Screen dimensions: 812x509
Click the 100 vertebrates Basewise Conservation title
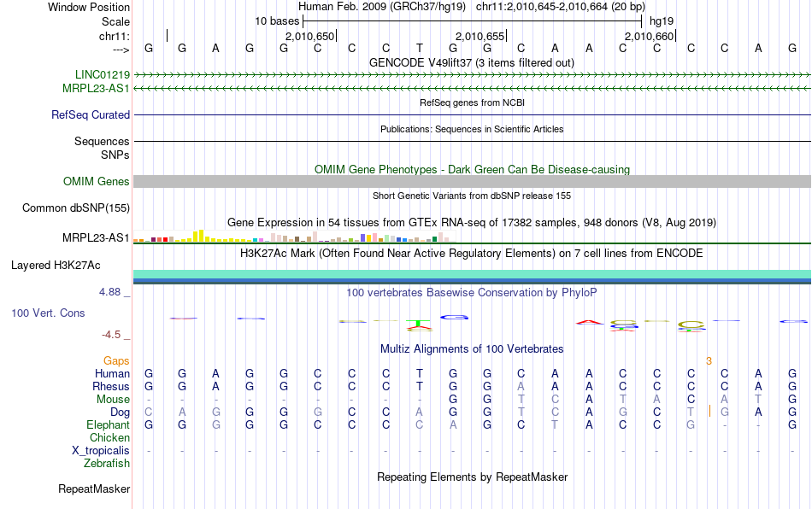click(x=472, y=293)
